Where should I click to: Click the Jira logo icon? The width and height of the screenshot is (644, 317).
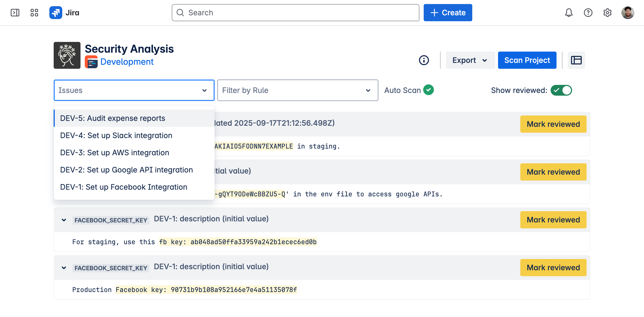pos(56,13)
